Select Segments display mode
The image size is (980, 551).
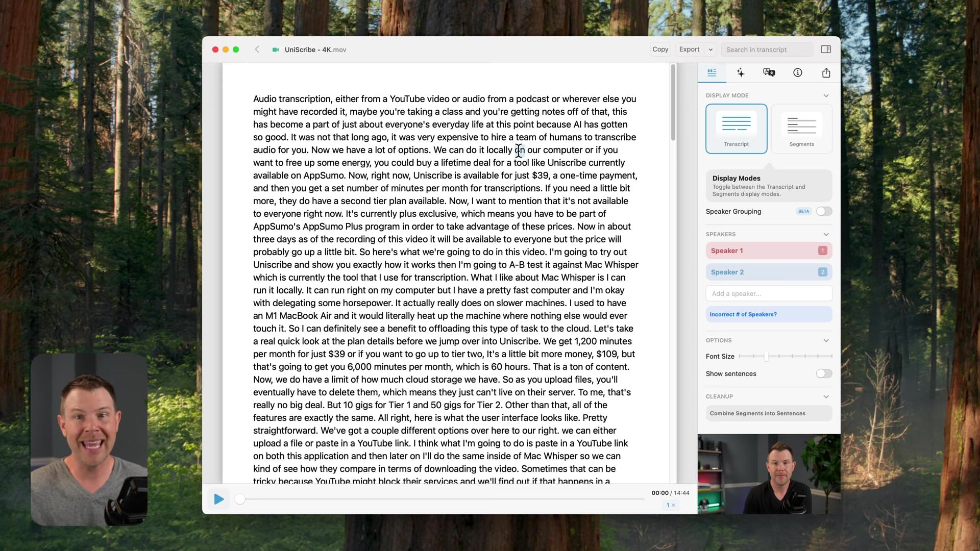click(x=801, y=129)
